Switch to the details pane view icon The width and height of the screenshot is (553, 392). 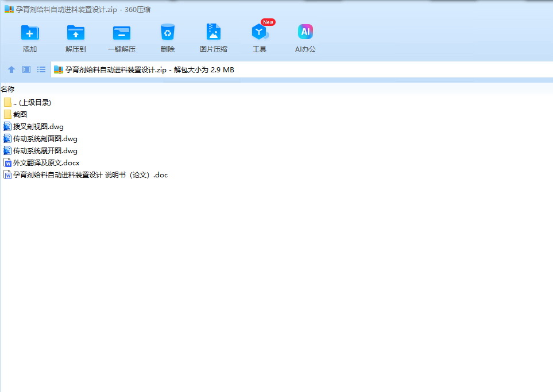(26, 69)
